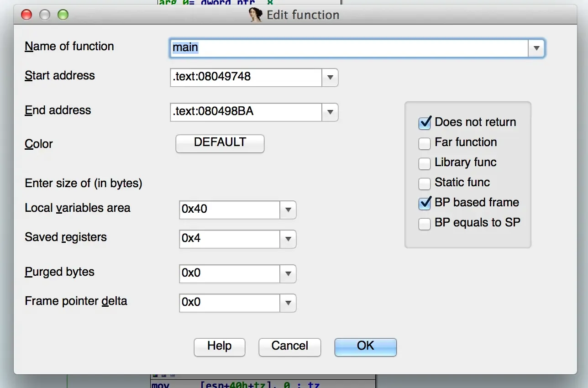The height and width of the screenshot is (388, 588).
Task: Open the Saved registers dropdown
Action: pyautogui.click(x=288, y=239)
